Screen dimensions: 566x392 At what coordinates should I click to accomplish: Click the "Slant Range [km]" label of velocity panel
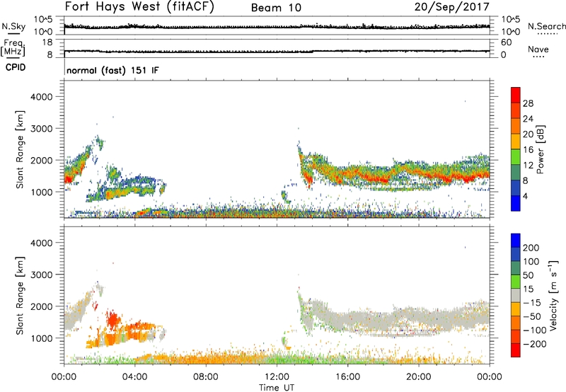20,295
